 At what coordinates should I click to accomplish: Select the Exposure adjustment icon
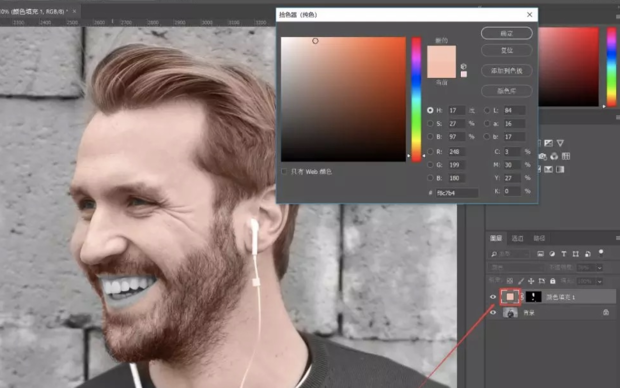(x=548, y=143)
